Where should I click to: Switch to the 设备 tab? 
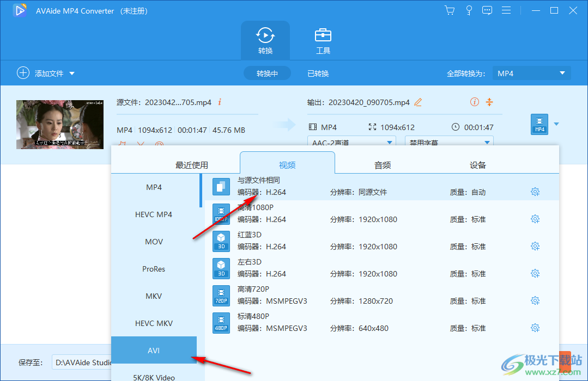click(x=478, y=165)
